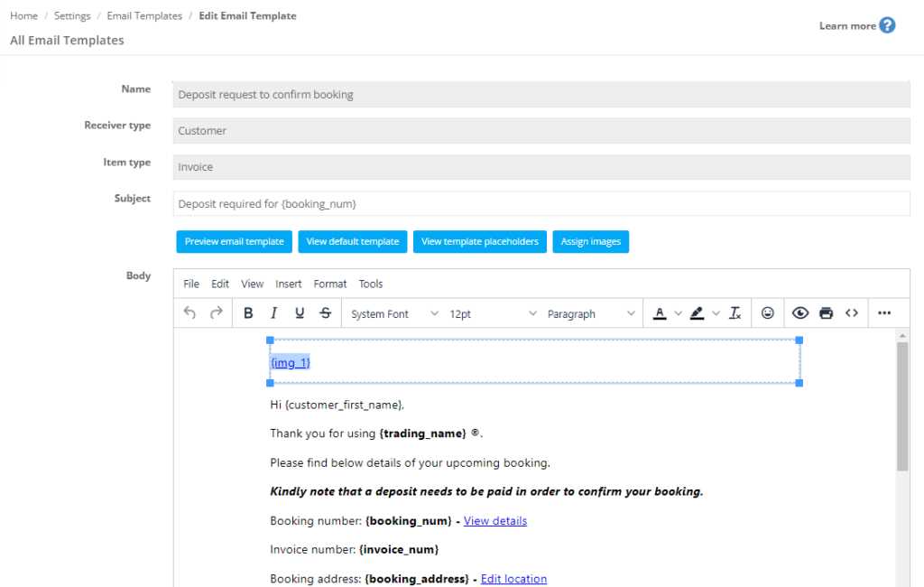
Task: Click the Receiver type field
Action: [x=541, y=130]
